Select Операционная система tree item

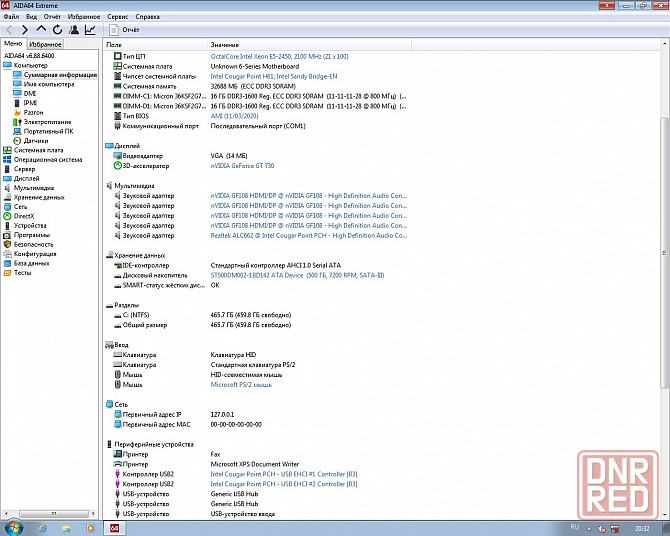pos(43,159)
